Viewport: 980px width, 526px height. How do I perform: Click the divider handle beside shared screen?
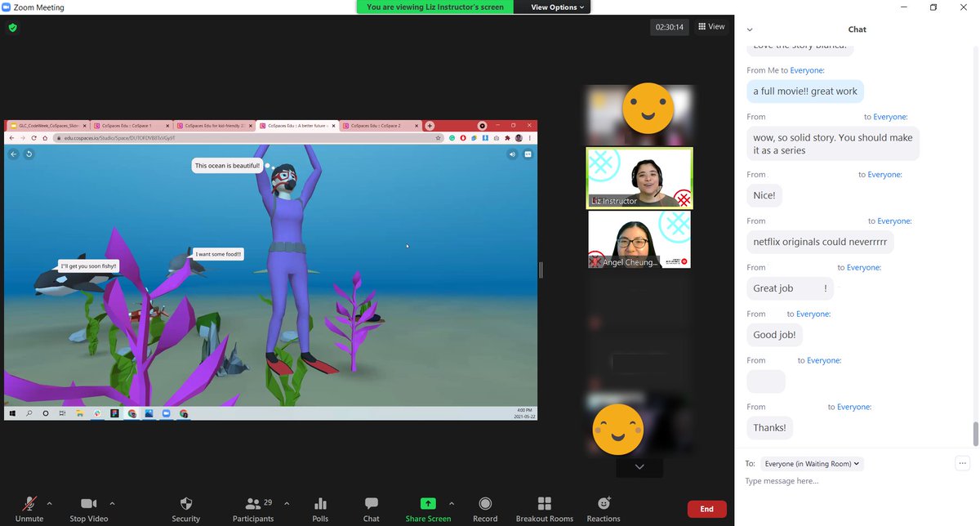(541, 270)
